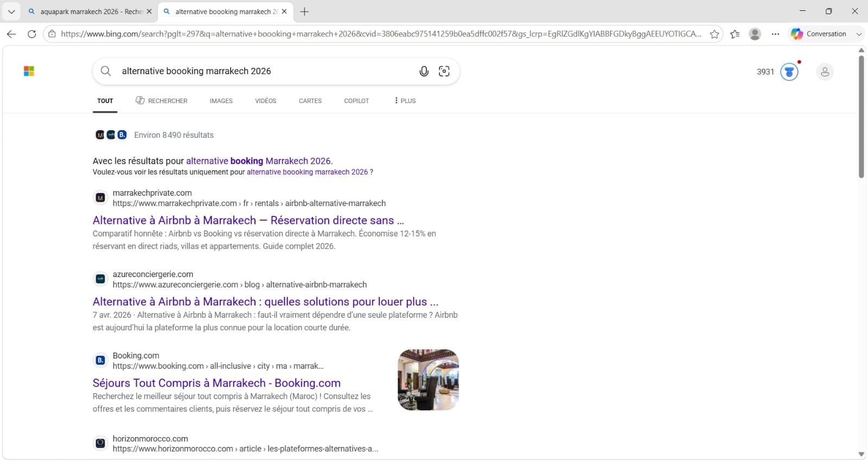Open Copilot Conversation button
Viewport: 868px width, 461px height.
819,34
